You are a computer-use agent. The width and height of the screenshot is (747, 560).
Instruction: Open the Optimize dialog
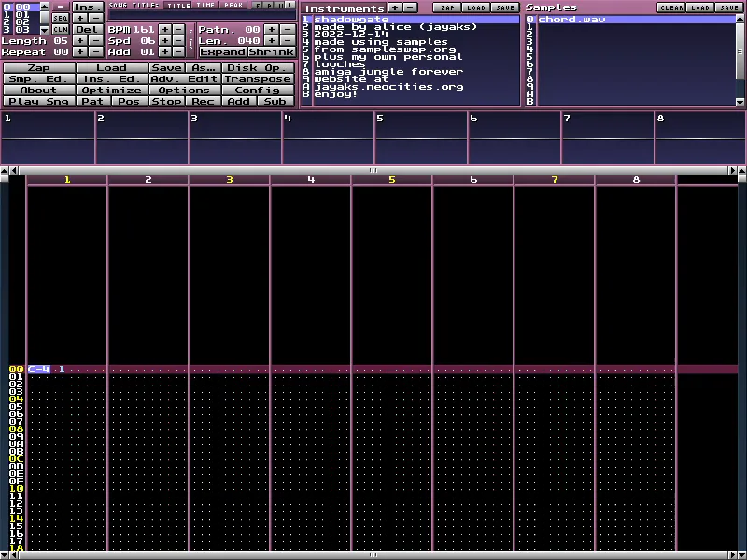[112, 90]
